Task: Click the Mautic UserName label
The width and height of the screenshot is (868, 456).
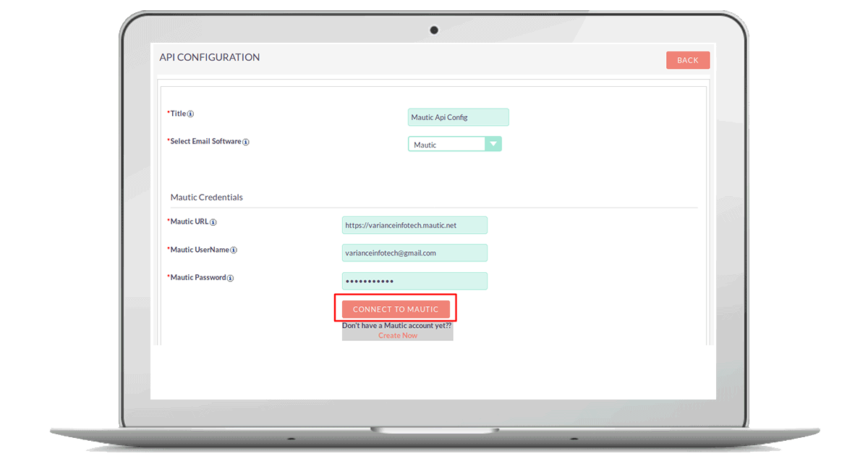Action: point(200,250)
